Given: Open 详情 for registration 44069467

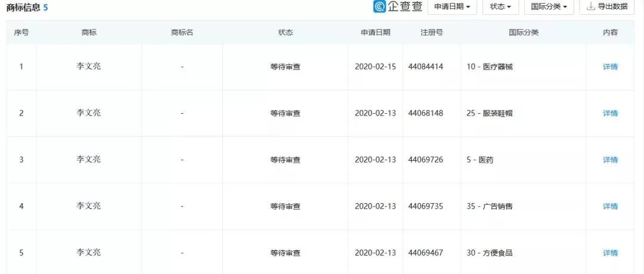Looking at the screenshot, I should click(610, 253).
